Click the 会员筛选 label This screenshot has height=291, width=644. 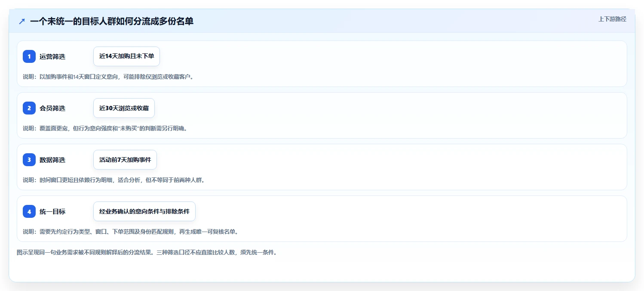[x=52, y=108]
